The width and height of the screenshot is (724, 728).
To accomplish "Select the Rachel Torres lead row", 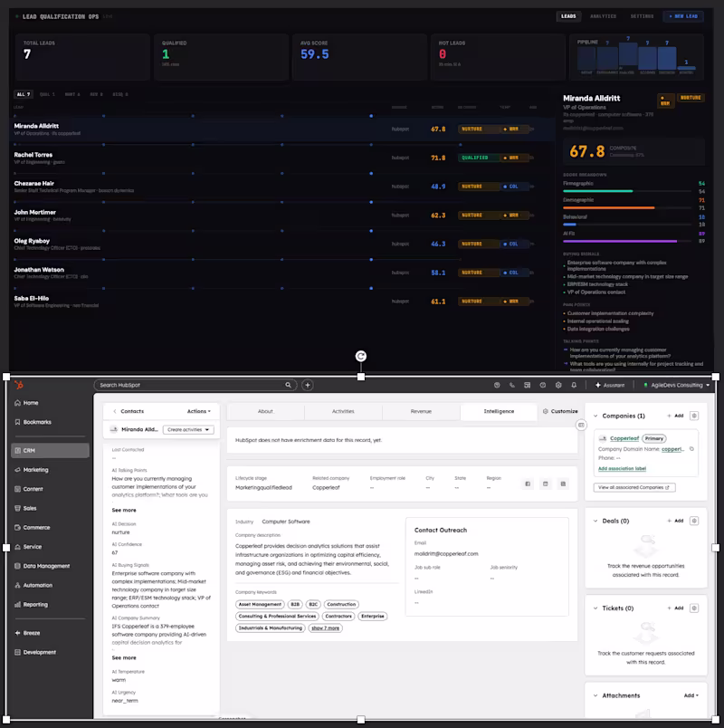I will pyautogui.click(x=282, y=158).
